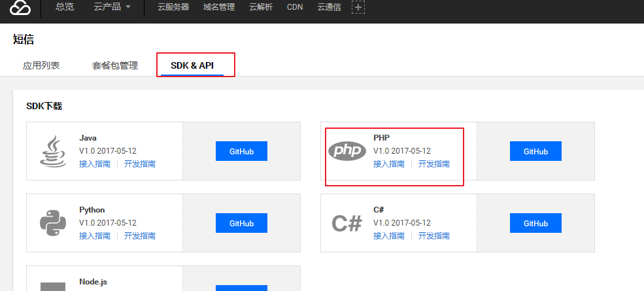Click the Python SDK name label
644x291 pixels.
point(92,210)
